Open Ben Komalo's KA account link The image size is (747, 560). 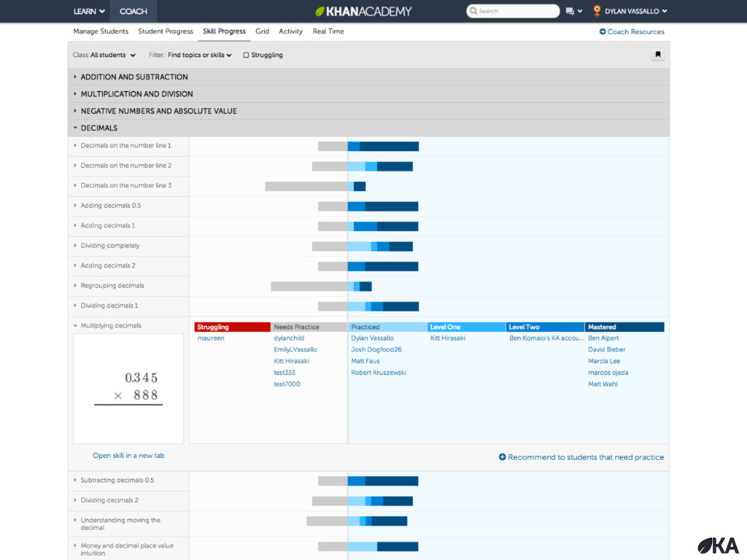[546, 338]
